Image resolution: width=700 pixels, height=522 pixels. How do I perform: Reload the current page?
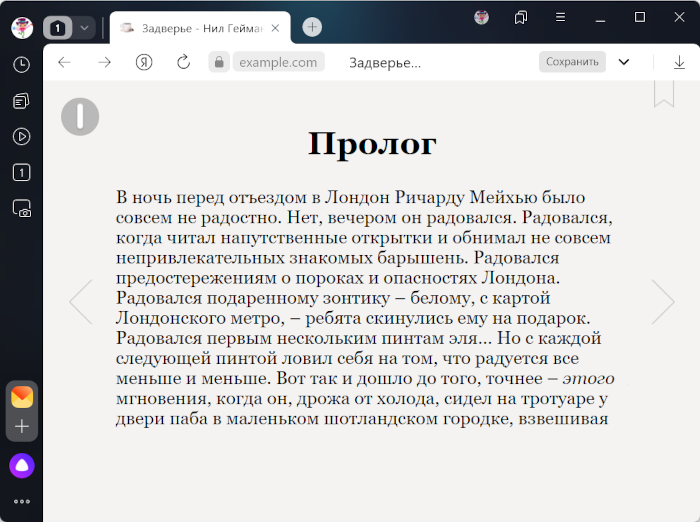click(183, 62)
